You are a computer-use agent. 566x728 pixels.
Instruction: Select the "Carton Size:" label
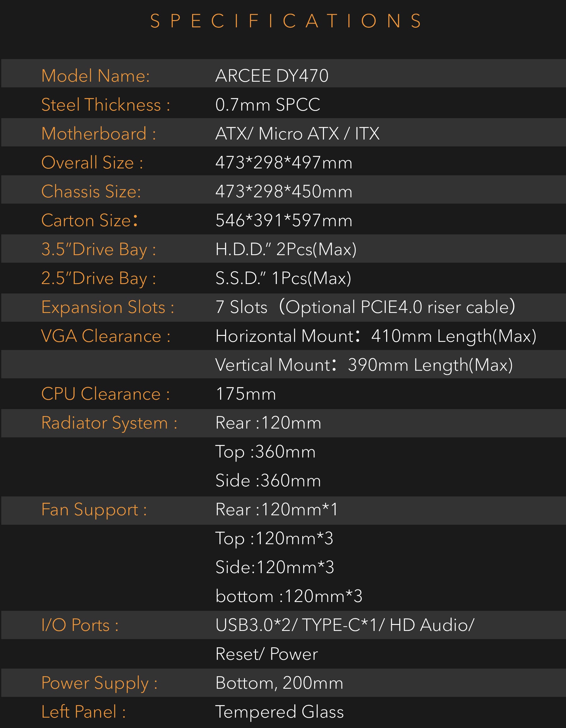(x=89, y=220)
